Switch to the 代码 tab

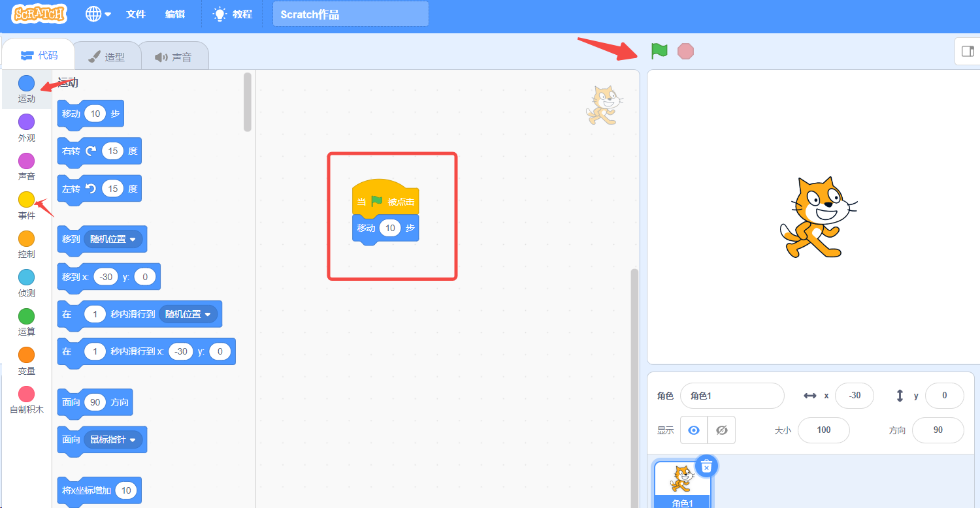pyautogui.click(x=39, y=56)
